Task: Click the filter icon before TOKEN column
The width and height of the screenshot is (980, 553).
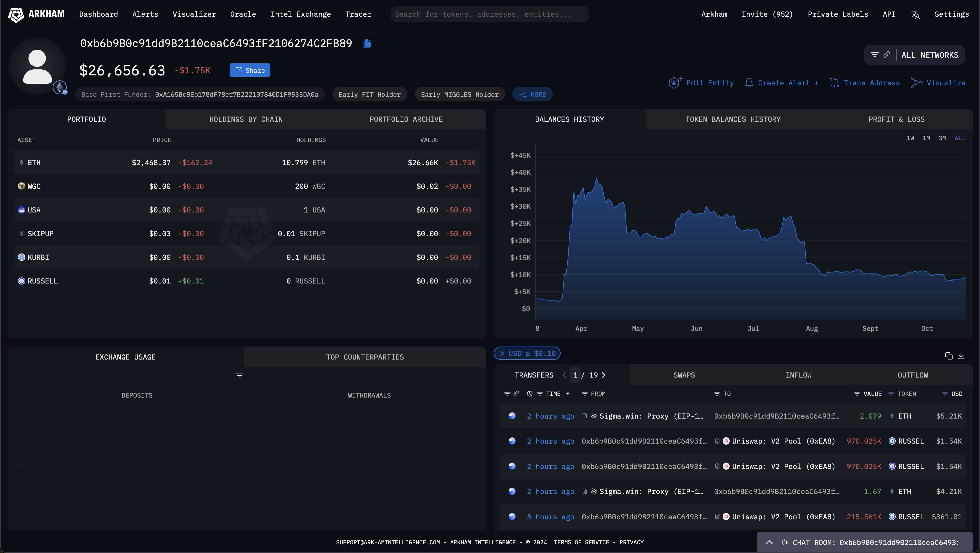Action: click(x=891, y=394)
